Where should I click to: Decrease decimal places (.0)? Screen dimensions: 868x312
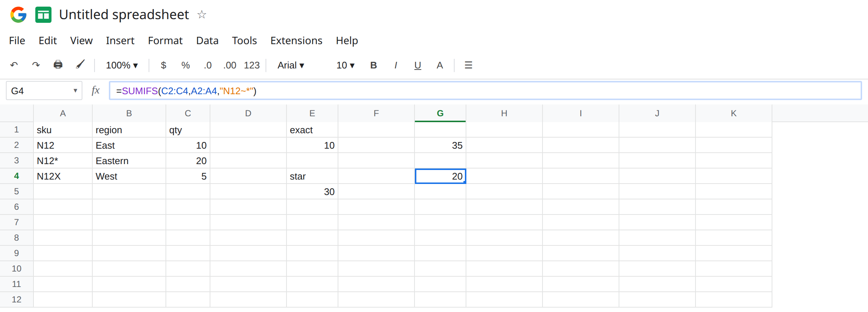(x=208, y=65)
